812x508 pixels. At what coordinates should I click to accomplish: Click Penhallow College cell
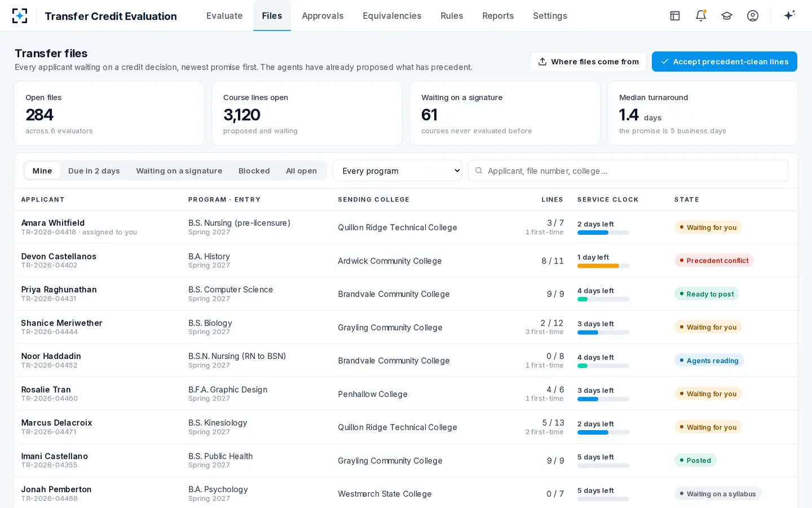tap(373, 393)
